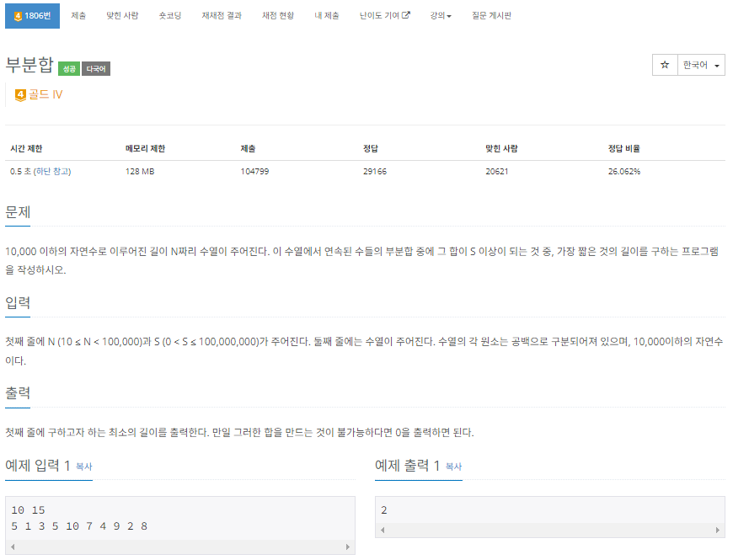Click the 문제 section heading
Viewport: 733px width, 560px height.
click(18, 212)
